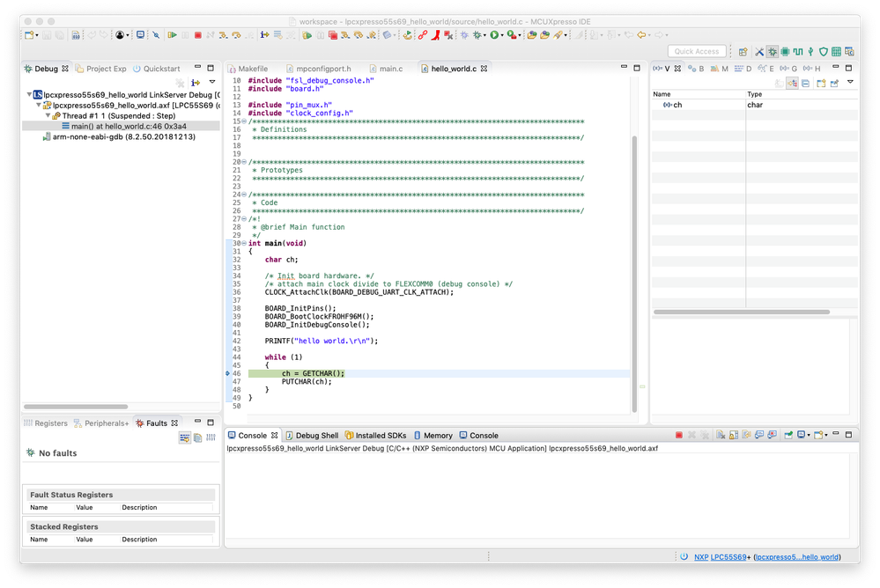Switch to the Debug Shell tab

click(x=312, y=436)
